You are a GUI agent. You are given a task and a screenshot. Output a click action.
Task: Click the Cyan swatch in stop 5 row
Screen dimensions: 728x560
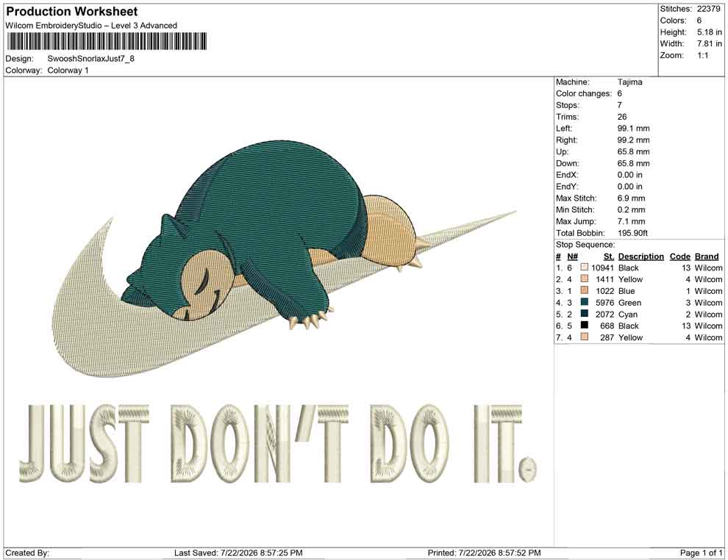[x=585, y=314]
